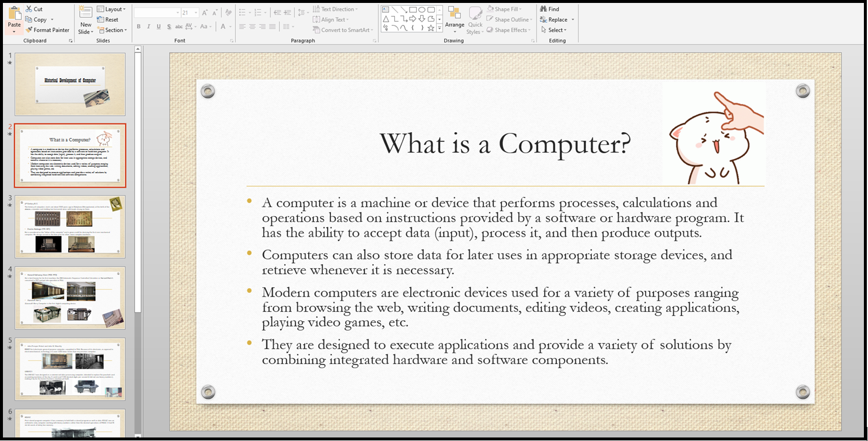This screenshot has height=441, width=868.
Task: Expand Convert to SmartArt options
Action: pos(343,30)
